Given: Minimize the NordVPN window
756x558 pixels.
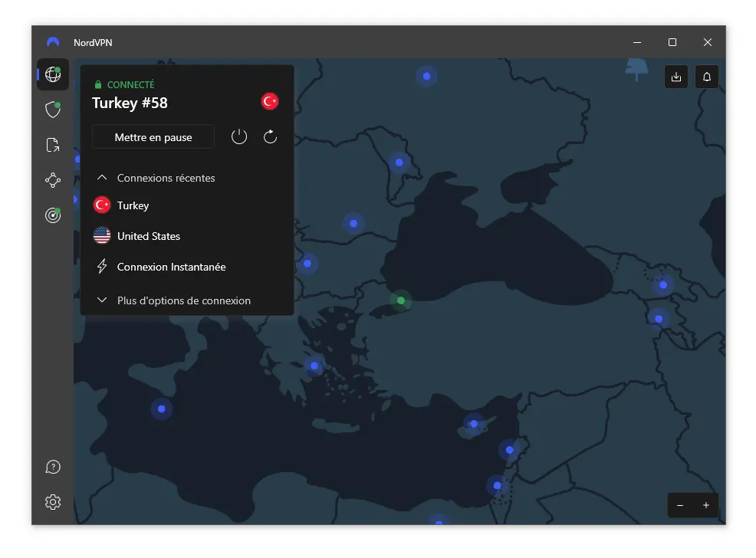Looking at the screenshot, I should (x=637, y=42).
